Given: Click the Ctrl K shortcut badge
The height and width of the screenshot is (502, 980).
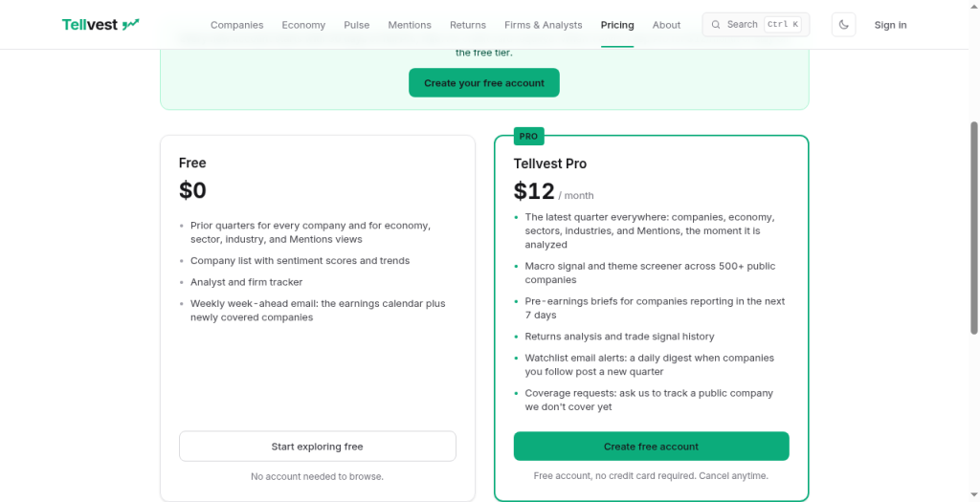Looking at the screenshot, I should (x=782, y=25).
